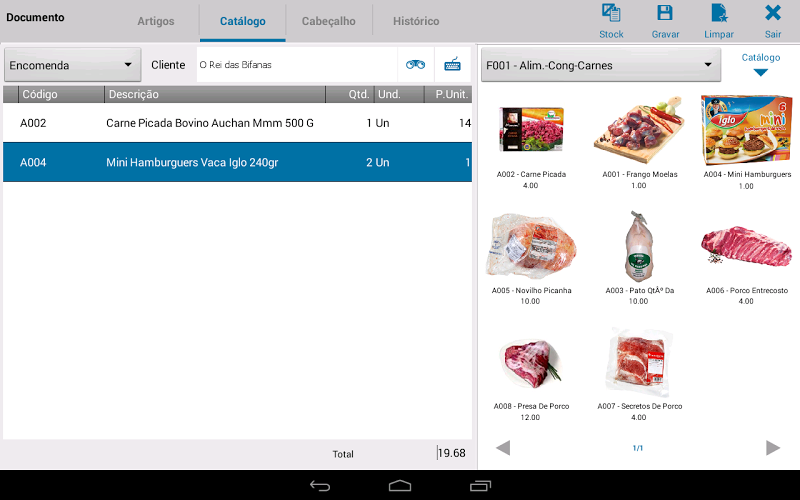Click the Cliente name input field

pyautogui.click(x=297, y=65)
